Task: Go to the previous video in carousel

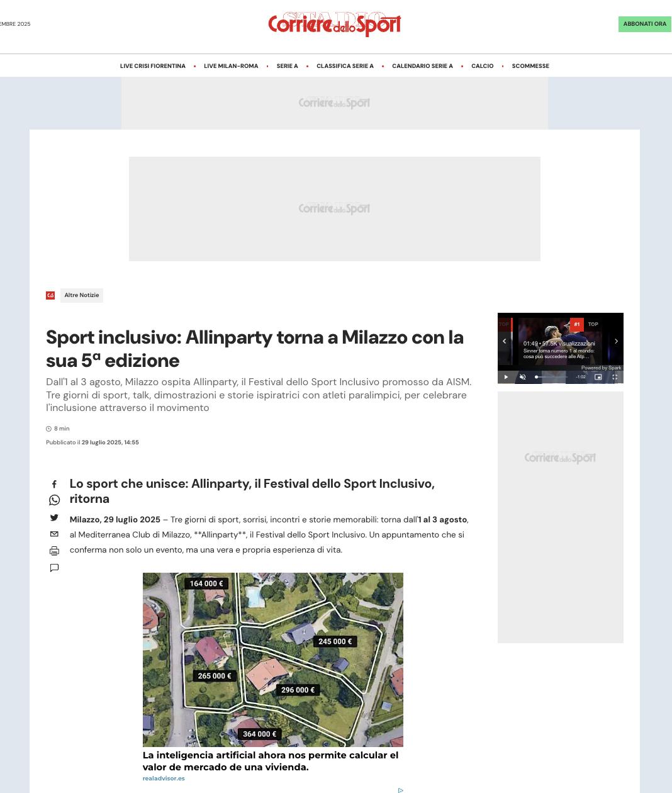Action: 504,341
